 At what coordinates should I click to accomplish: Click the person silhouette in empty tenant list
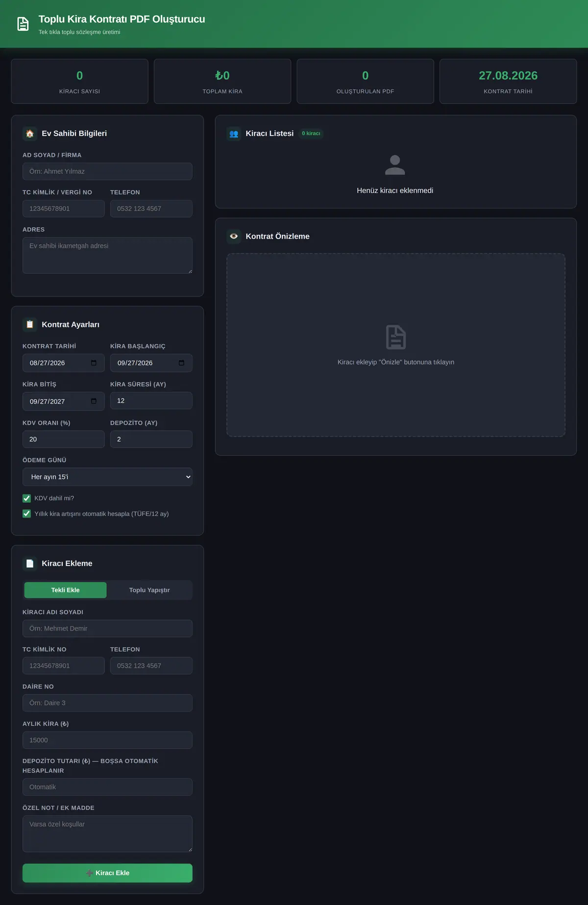(395, 165)
